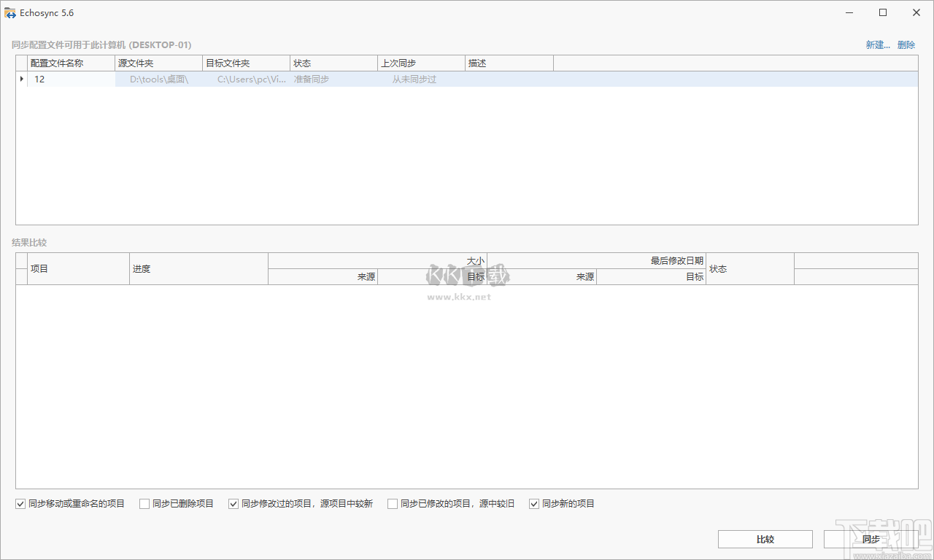Click 删除 to remove selected profile

click(906, 44)
